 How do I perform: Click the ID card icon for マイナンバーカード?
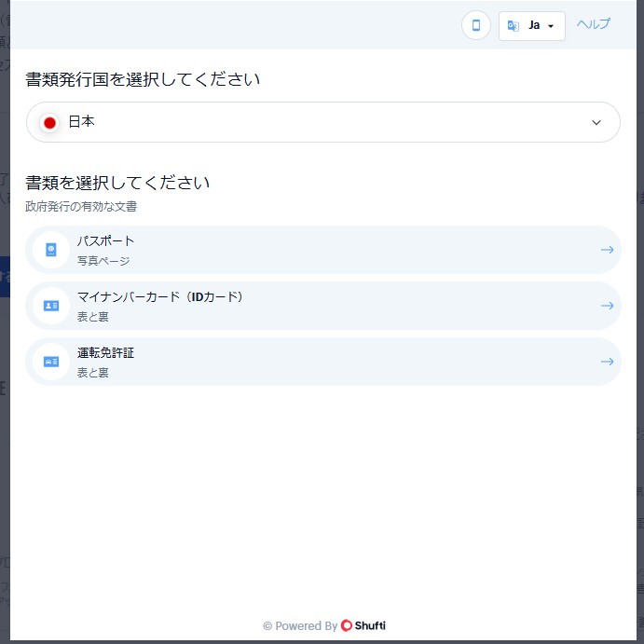tap(51, 306)
